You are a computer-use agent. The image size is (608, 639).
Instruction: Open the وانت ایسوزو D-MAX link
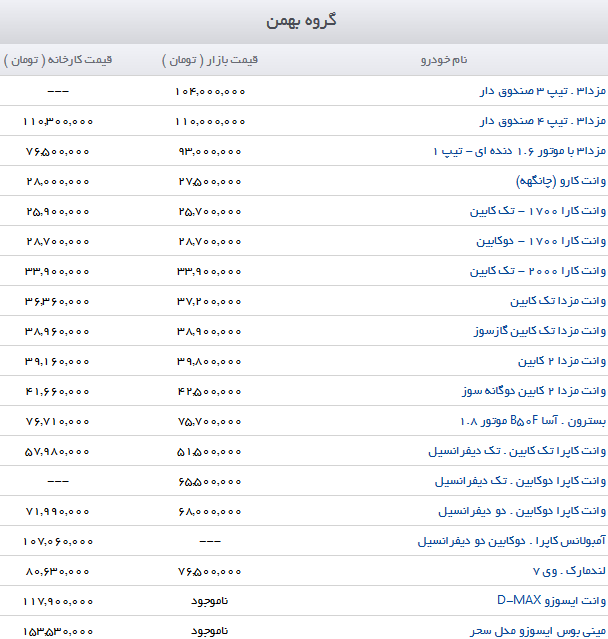[551, 601]
